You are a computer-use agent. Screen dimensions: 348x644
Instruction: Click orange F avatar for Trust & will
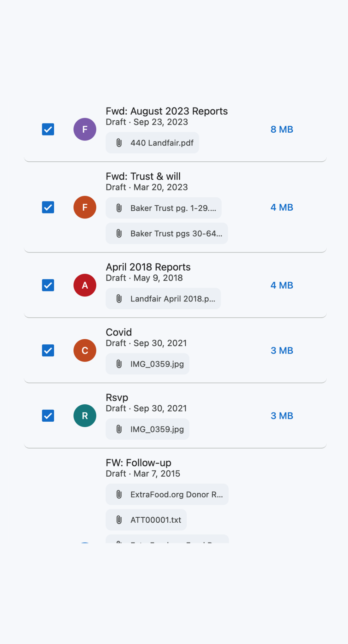point(85,207)
